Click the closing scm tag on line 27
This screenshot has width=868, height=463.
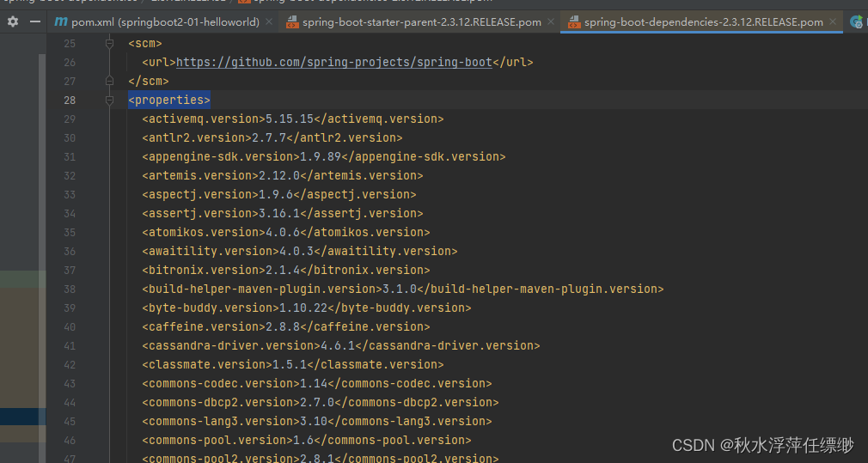pos(149,81)
